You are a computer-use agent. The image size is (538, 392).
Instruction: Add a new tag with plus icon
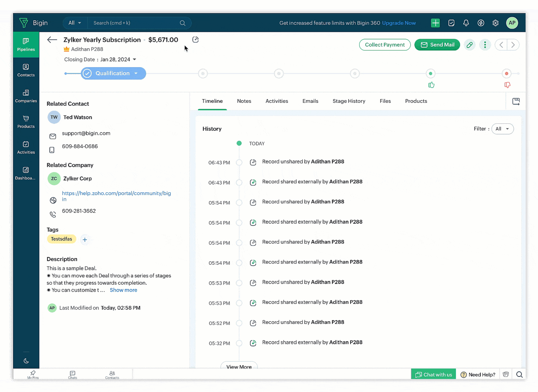85,240
